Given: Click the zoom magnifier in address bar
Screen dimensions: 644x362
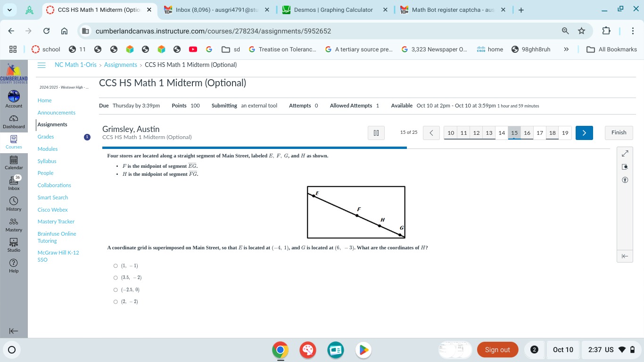Looking at the screenshot, I should point(565,31).
